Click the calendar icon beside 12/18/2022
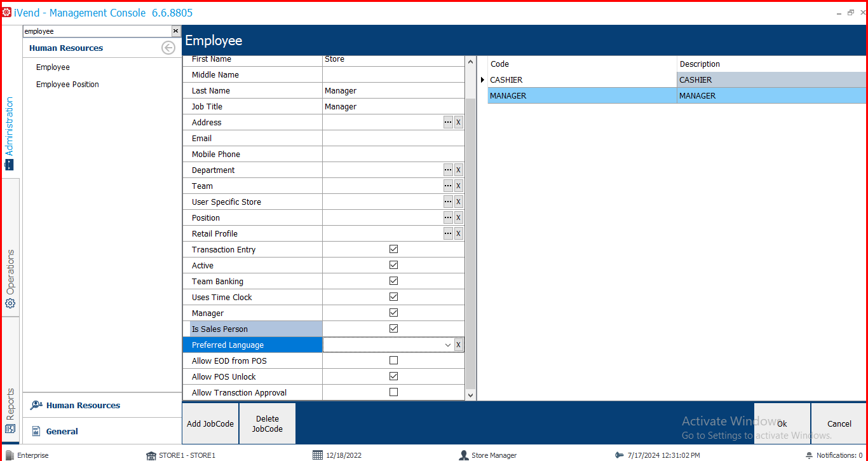The width and height of the screenshot is (868, 461). 318,455
